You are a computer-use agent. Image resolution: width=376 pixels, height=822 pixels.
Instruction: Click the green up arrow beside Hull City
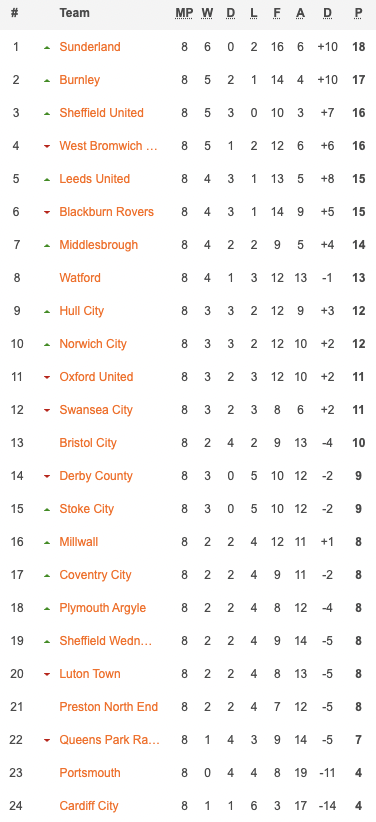47,311
